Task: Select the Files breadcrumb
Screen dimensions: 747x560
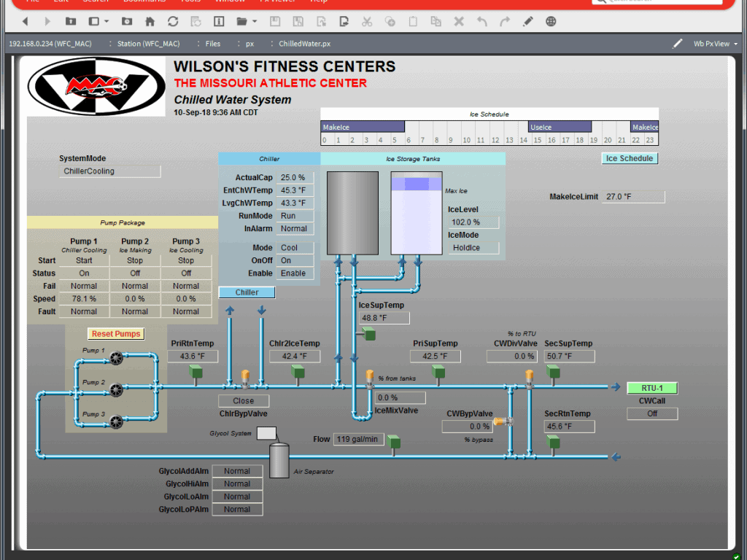Action: [x=213, y=43]
